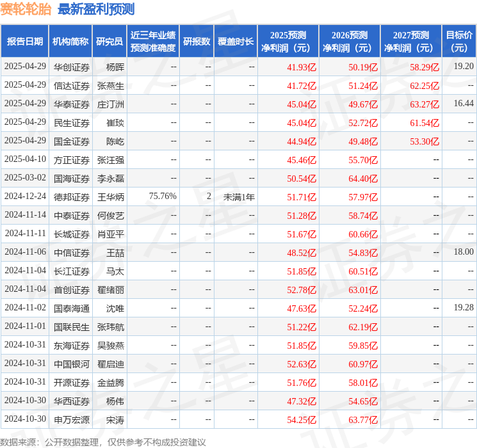Click the 信达证券 institution cell
477x448 pixels.
[x=72, y=86]
